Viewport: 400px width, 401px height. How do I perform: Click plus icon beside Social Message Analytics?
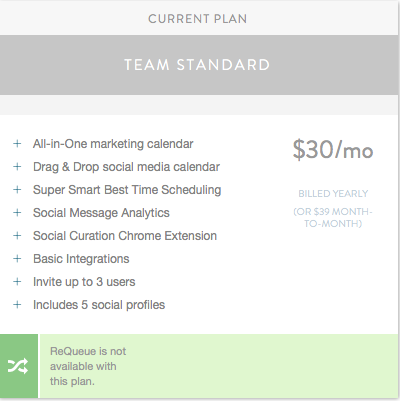pos(17,213)
